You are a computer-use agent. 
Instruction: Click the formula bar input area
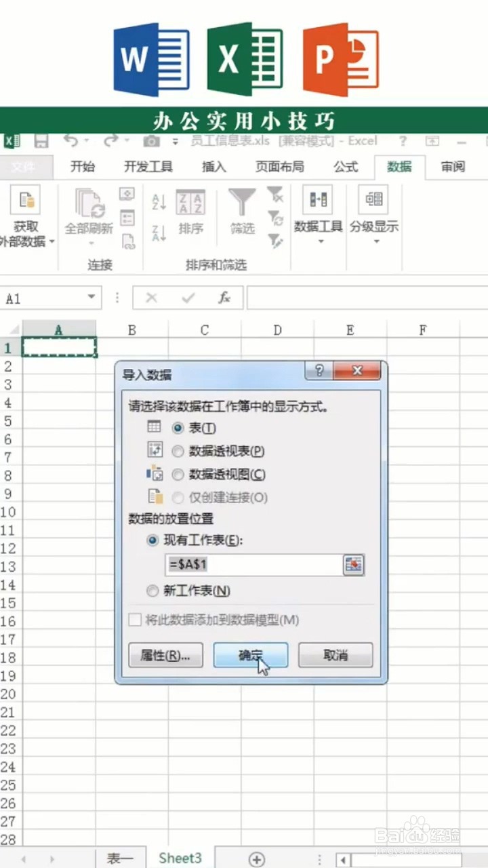367,298
